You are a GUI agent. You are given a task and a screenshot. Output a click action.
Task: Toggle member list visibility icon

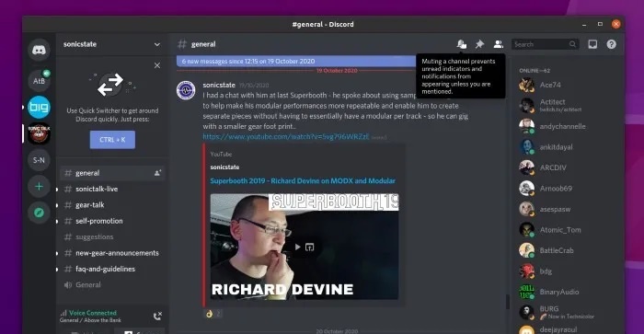point(499,44)
